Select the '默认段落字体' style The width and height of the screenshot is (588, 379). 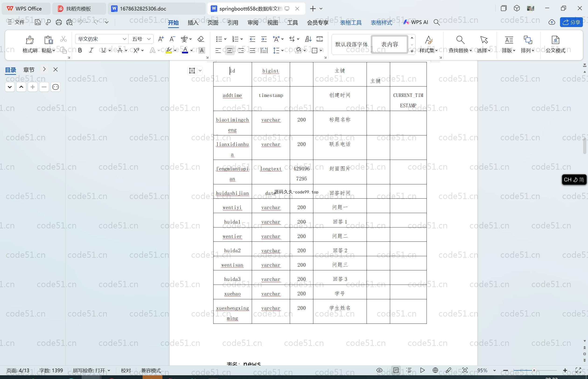click(x=351, y=44)
